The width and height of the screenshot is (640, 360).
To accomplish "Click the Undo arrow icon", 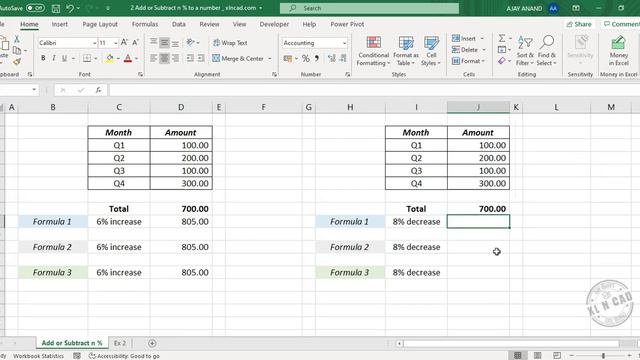I will coord(70,8).
